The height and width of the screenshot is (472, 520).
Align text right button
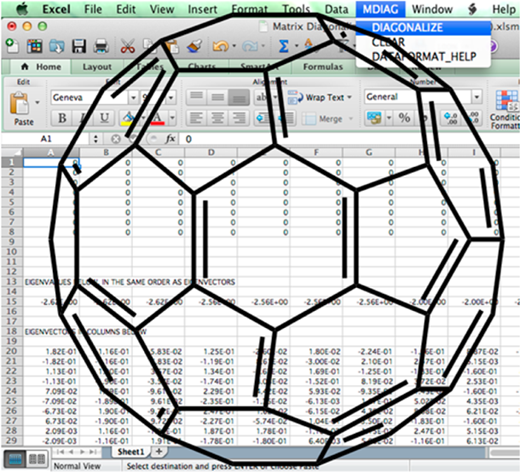(x=239, y=118)
